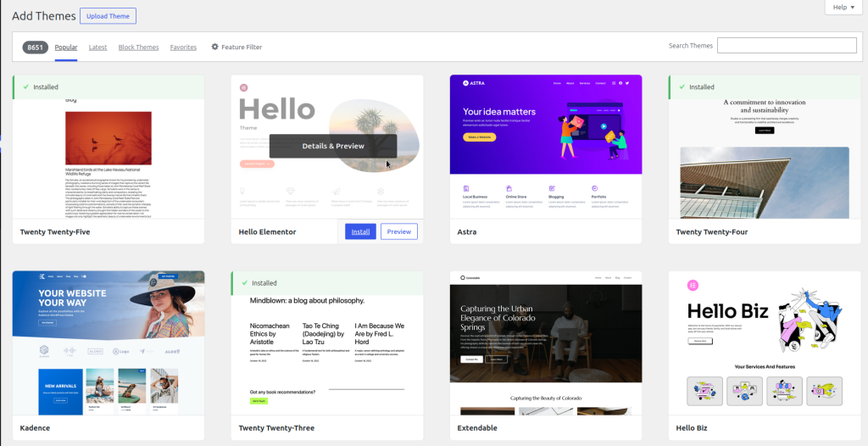Screen dimensions: 868x446
Task: Click the Astra logo in its preview
Action: tap(474, 83)
